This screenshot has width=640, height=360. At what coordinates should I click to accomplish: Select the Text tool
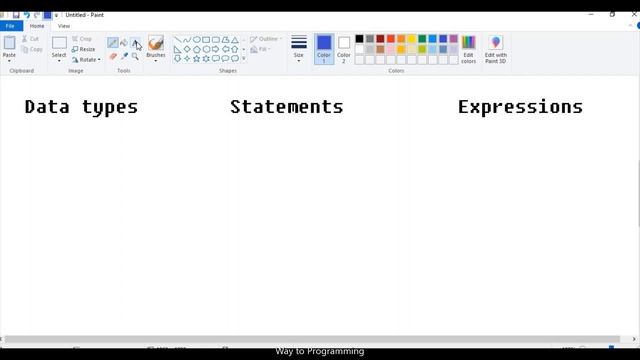point(135,42)
